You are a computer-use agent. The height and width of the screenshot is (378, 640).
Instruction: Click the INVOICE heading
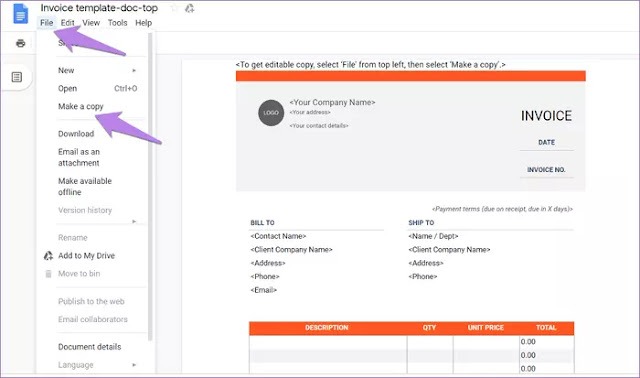[546, 116]
